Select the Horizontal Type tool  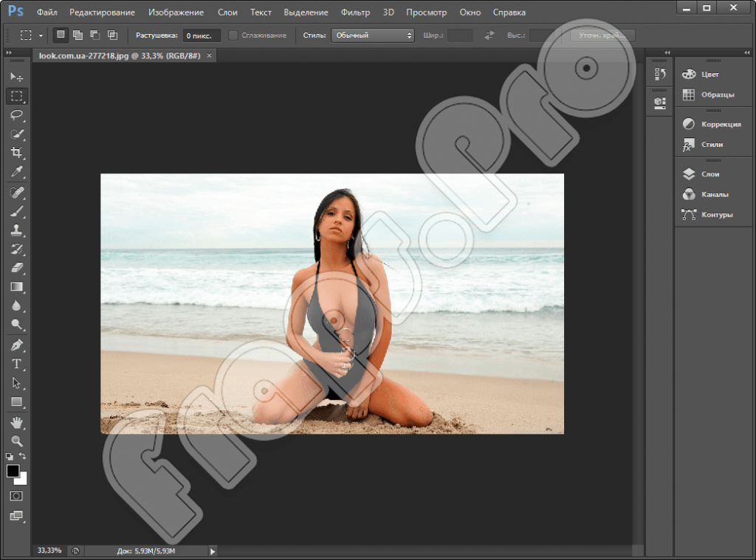17,364
